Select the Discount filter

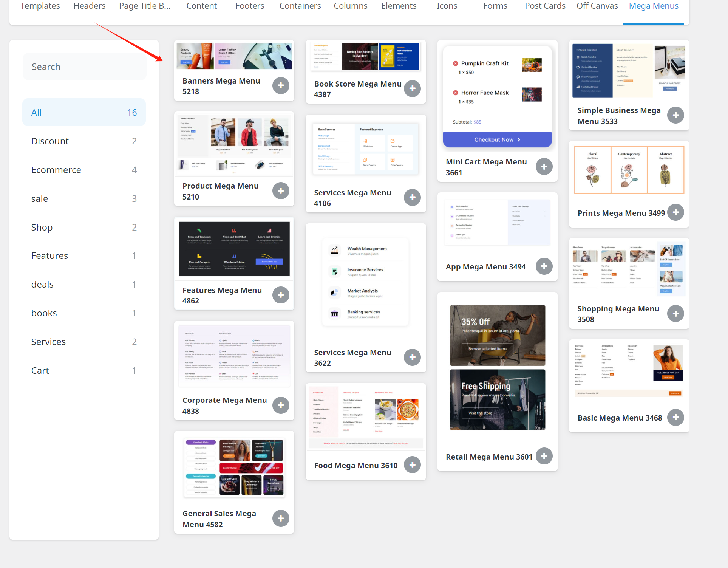pos(84,141)
